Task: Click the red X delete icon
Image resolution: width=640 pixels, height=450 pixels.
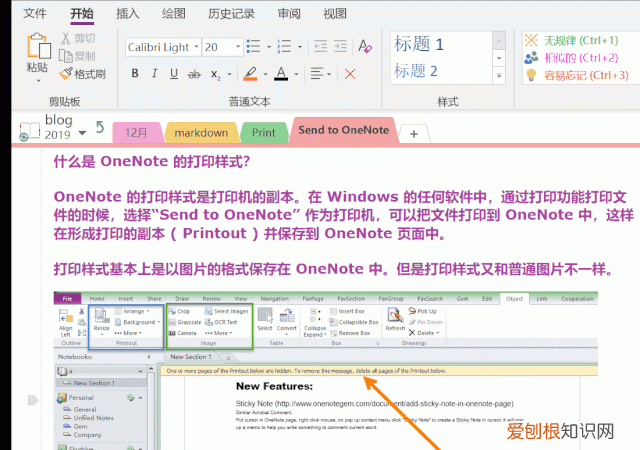Action: pyautogui.click(x=350, y=74)
